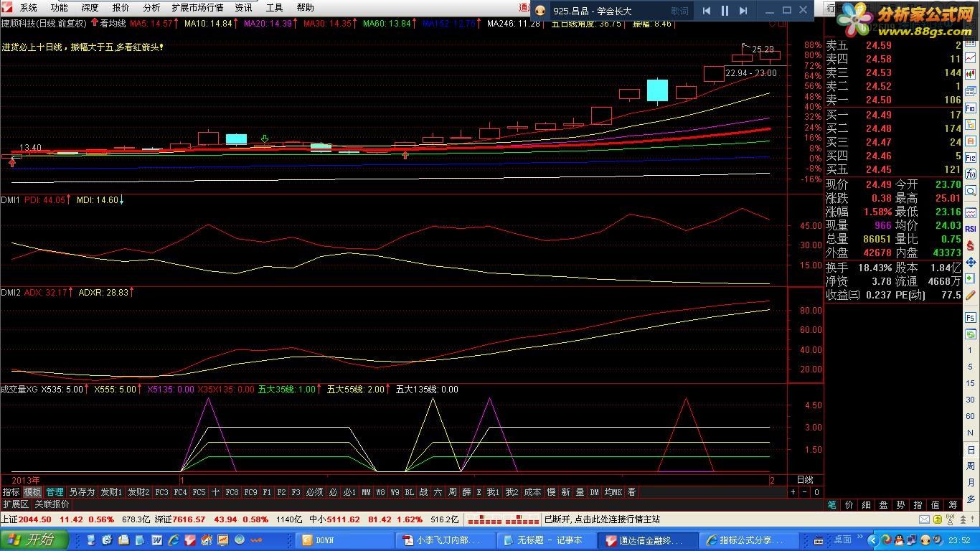Viewport: 980px width, 551px height.
Task: Click the 管理 tab
Action: pyautogui.click(x=55, y=492)
